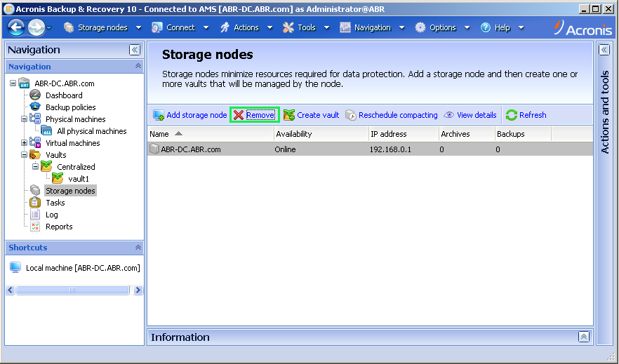Select Vaults in the tree
The height and width of the screenshot is (364, 619).
[55, 155]
